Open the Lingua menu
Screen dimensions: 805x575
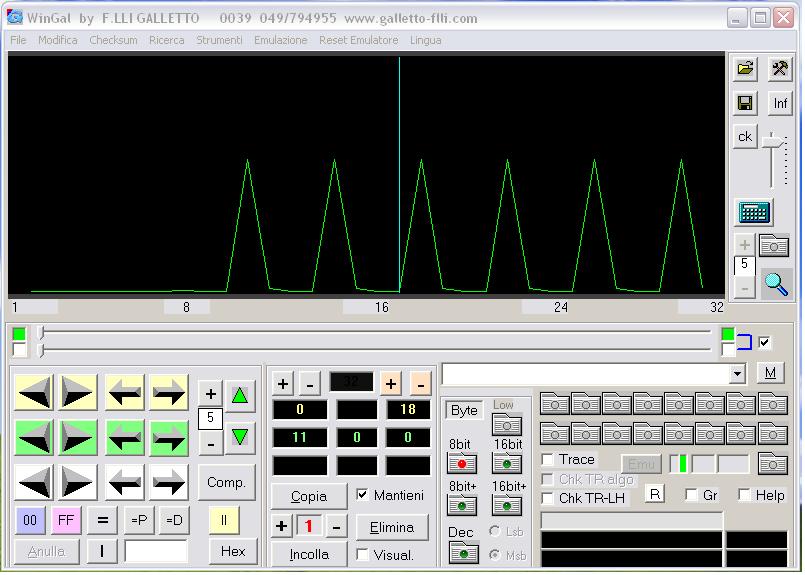[426, 40]
